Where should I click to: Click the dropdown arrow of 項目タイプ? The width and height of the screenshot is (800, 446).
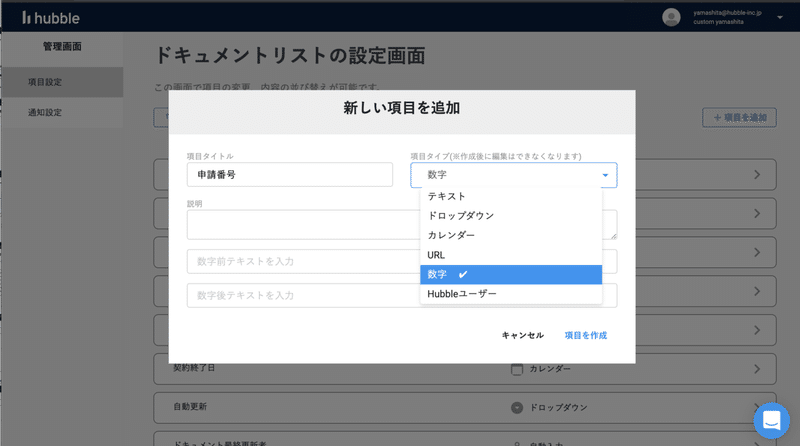pyautogui.click(x=605, y=175)
